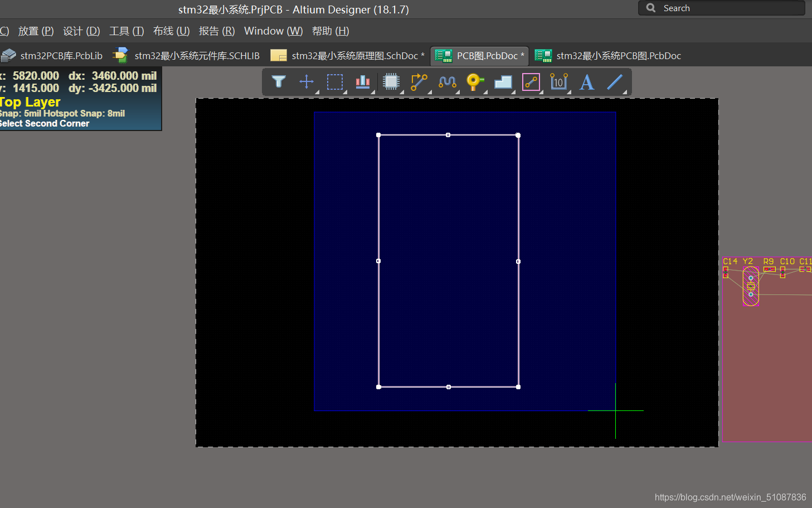Open the 放置 (P) menu
The width and height of the screenshot is (812, 508).
coord(36,31)
